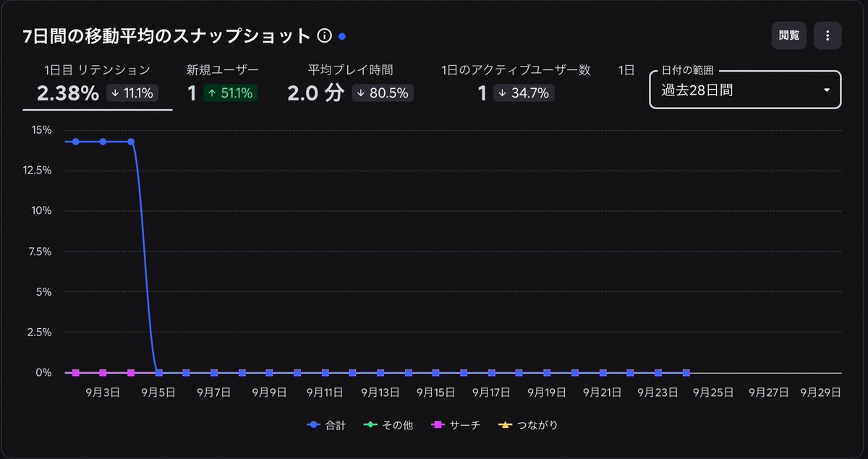Toggle the サーチ series in the legend

pos(456,425)
